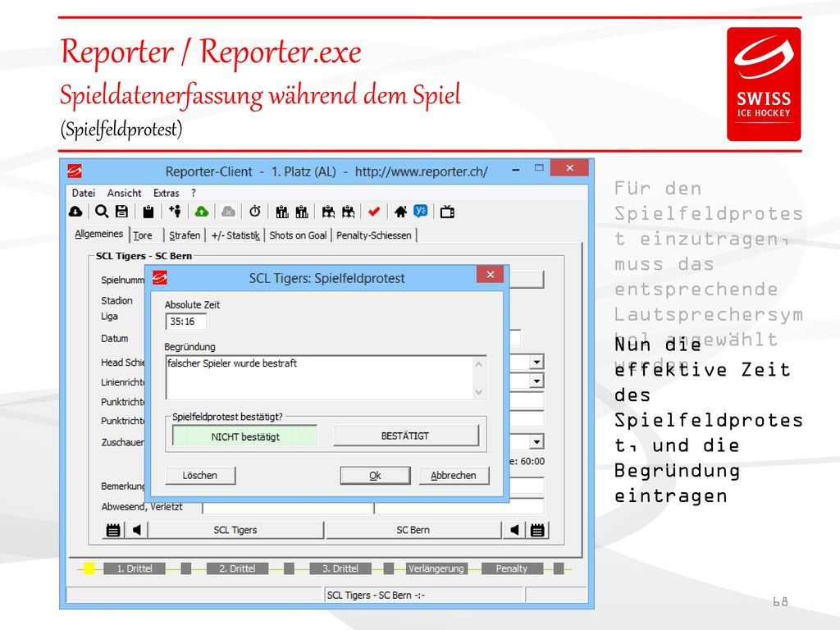Switch to the Shots on Goal tab

[298, 235]
